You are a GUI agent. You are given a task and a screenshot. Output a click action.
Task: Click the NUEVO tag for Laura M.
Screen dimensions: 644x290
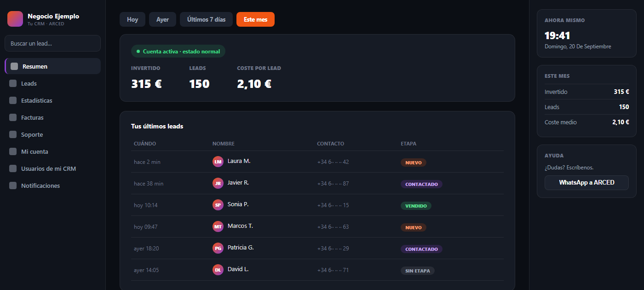click(x=414, y=162)
